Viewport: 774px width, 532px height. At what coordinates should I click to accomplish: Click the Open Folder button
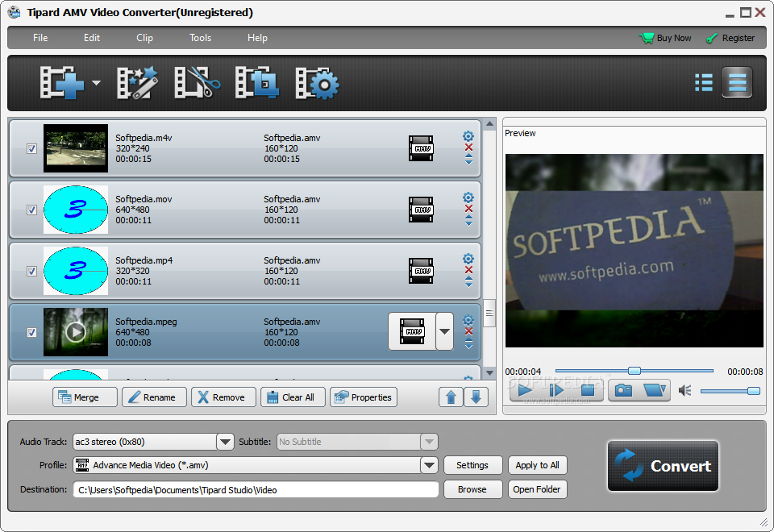[538, 489]
